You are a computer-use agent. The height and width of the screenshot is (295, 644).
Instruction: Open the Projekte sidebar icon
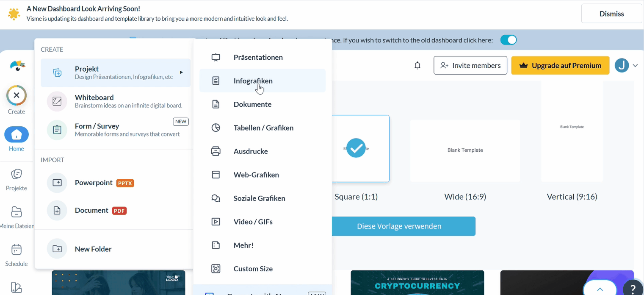(x=17, y=174)
